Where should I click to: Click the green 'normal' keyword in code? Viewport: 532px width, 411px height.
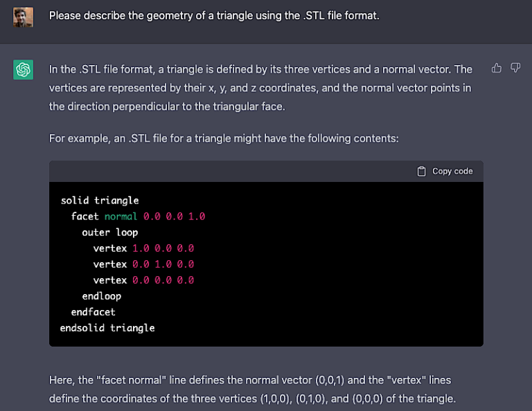pyautogui.click(x=121, y=217)
